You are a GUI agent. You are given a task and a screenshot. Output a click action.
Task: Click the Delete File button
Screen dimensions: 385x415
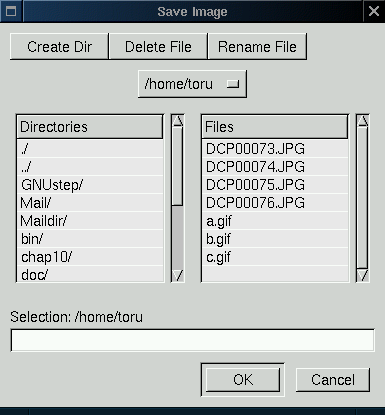(158, 47)
